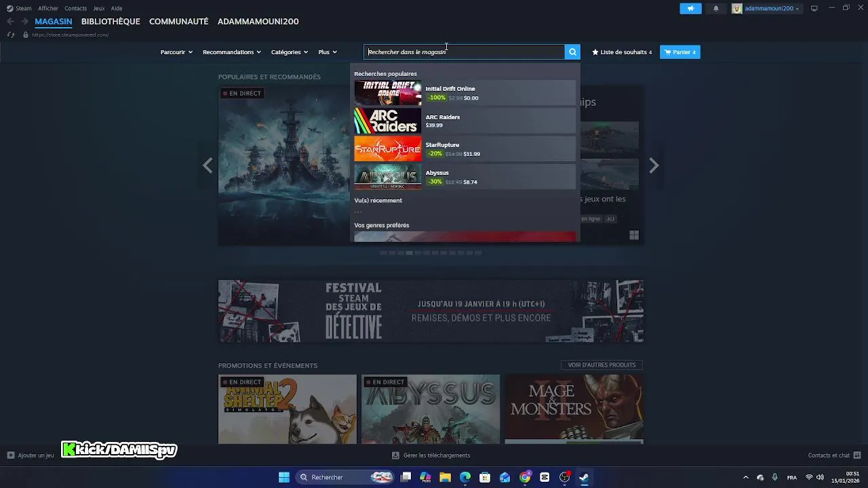The height and width of the screenshot is (488, 868).
Task: Select Abyssus search suggestion
Action: pos(465,177)
